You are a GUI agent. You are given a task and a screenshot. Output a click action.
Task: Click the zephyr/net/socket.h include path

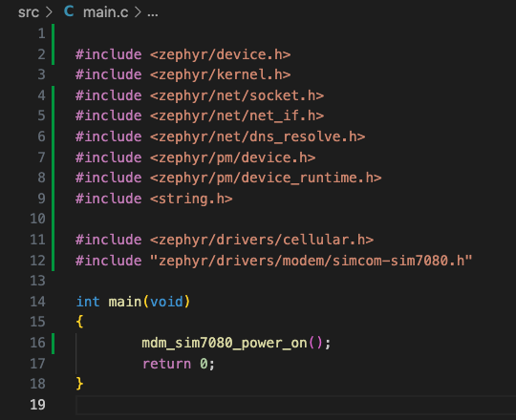pyautogui.click(x=237, y=95)
